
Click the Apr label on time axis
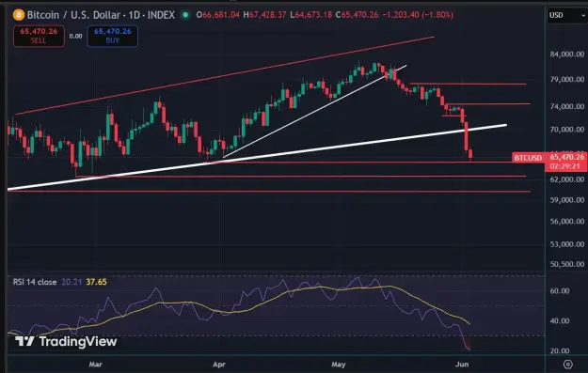tap(219, 364)
